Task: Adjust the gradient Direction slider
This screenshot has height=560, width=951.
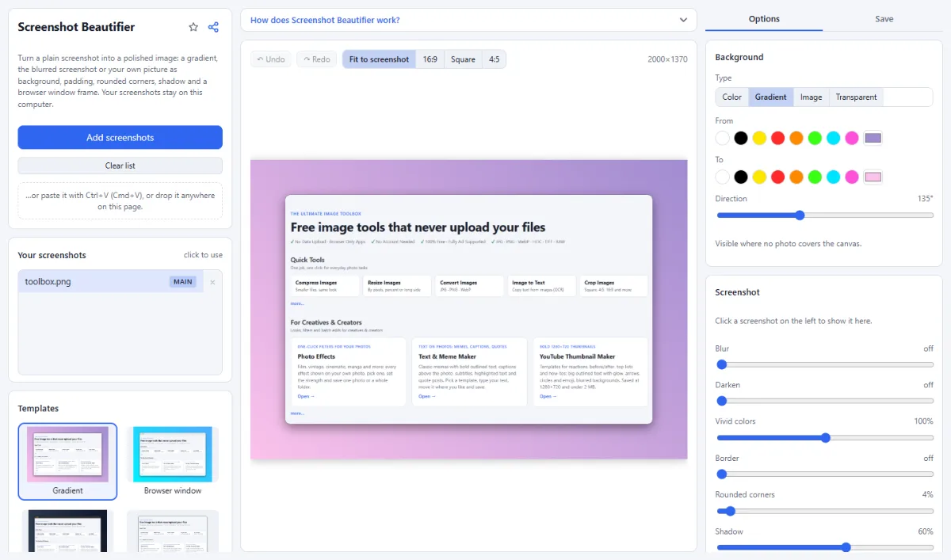Action: point(824,215)
